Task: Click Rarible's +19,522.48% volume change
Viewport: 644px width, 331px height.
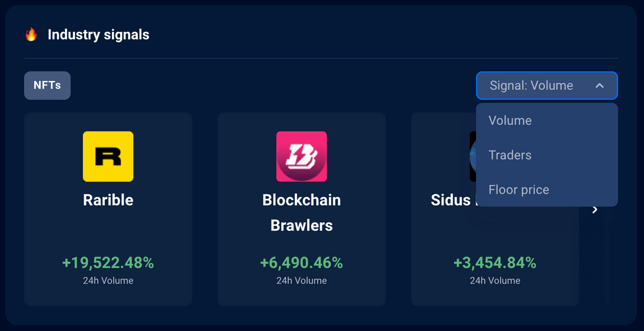Action: click(x=108, y=263)
